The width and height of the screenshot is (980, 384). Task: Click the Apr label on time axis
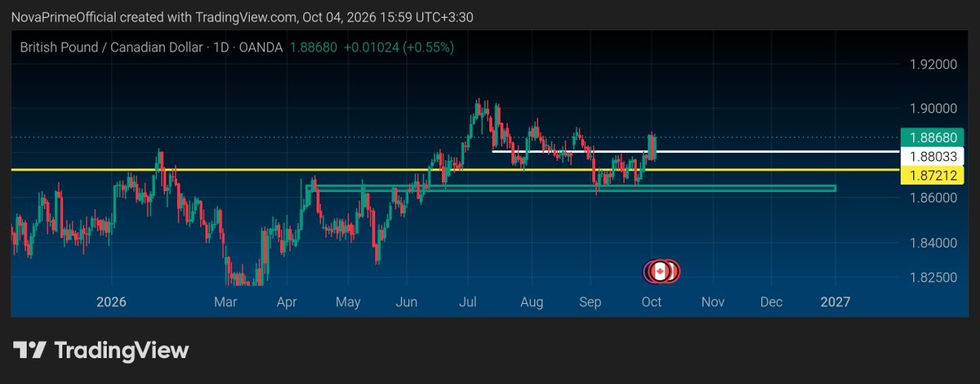click(x=286, y=302)
